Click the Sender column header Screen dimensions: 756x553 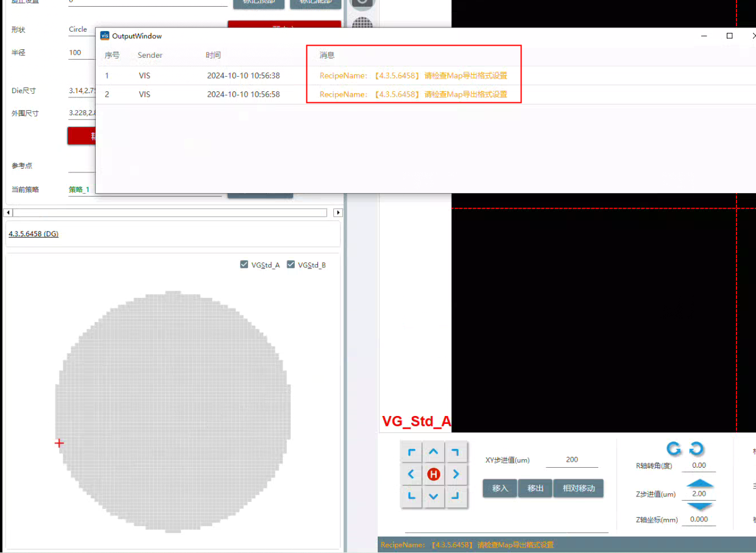click(x=150, y=55)
